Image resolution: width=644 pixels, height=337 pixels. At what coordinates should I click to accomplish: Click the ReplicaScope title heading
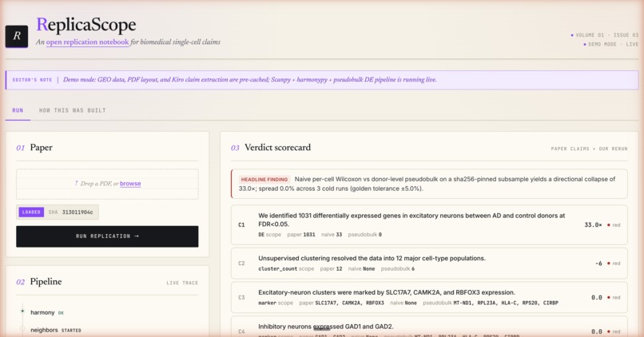tap(86, 25)
